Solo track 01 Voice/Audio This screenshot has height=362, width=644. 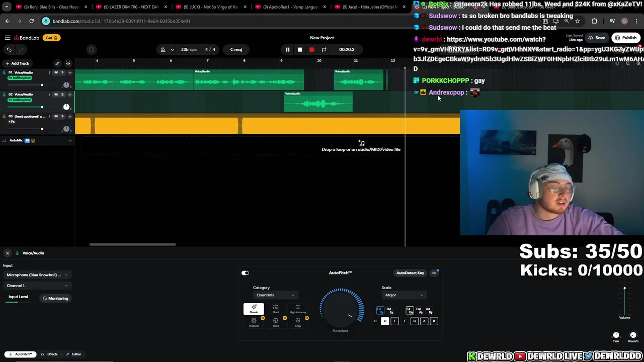[62, 72]
